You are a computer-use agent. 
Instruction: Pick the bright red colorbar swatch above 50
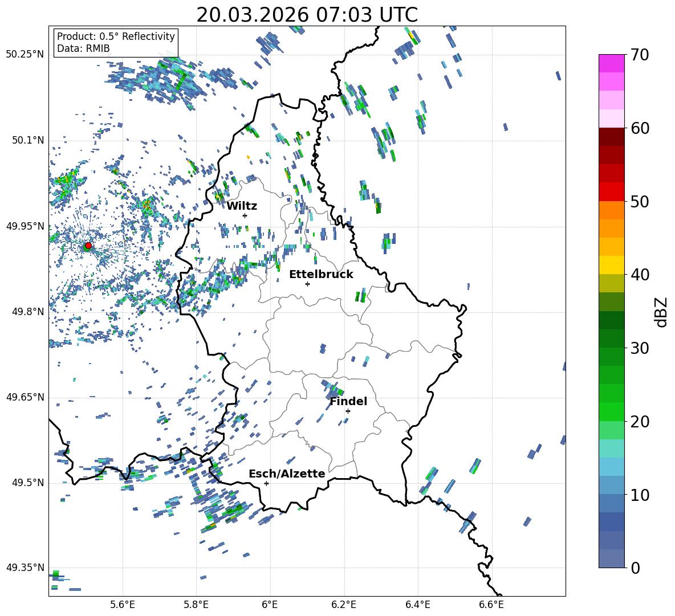pyautogui.click(x=612, y=192)
